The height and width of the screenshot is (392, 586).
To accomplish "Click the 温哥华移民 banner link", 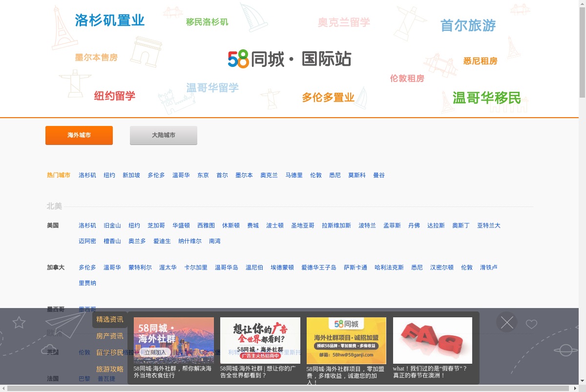I will tap(487, 98).
